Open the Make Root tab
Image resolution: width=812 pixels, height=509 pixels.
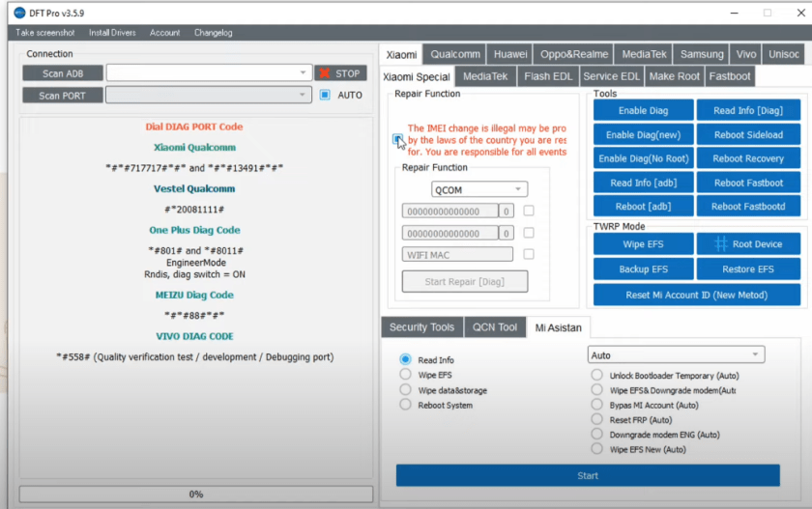[675, 76]
